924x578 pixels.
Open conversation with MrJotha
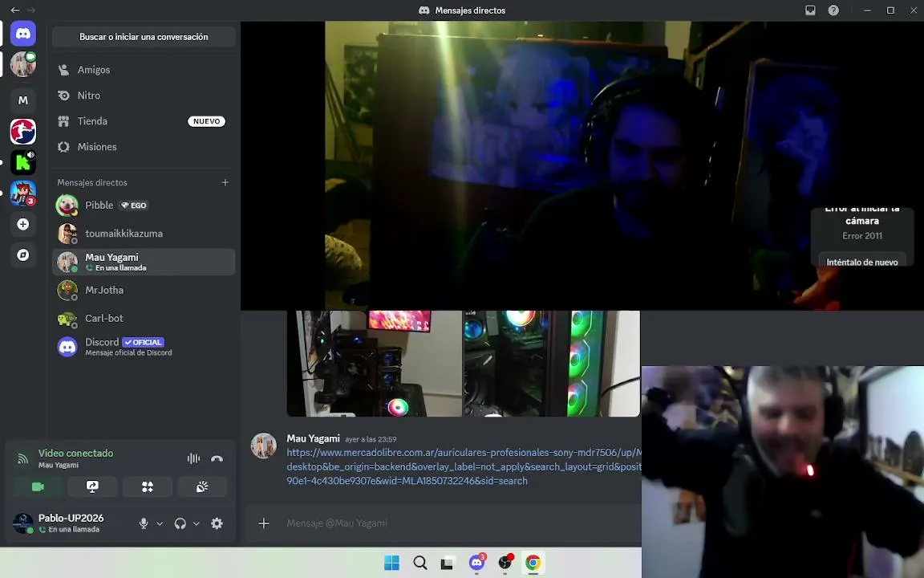pyautogui.click(x=144, y=290)
